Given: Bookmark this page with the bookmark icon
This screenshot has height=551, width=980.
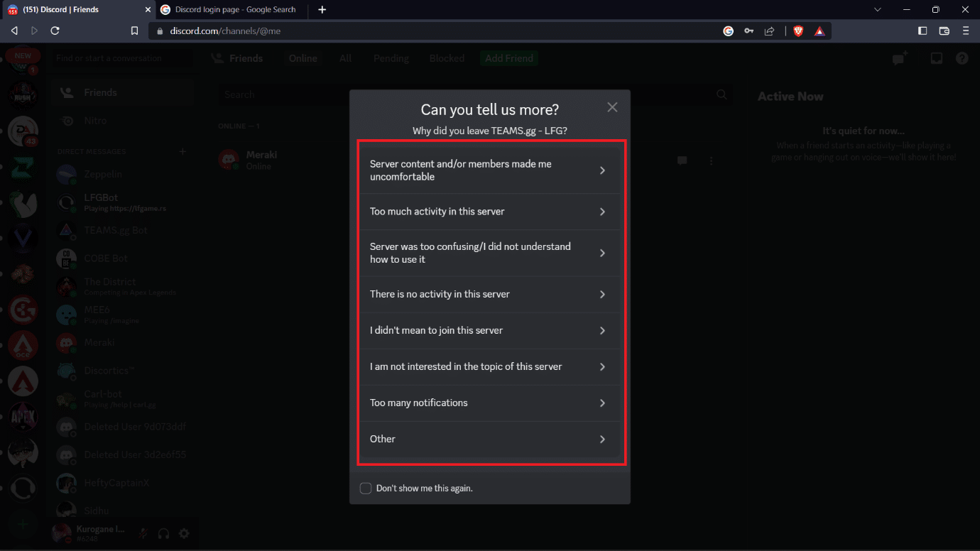Looking at the screenshot, I should coord(134,31).
